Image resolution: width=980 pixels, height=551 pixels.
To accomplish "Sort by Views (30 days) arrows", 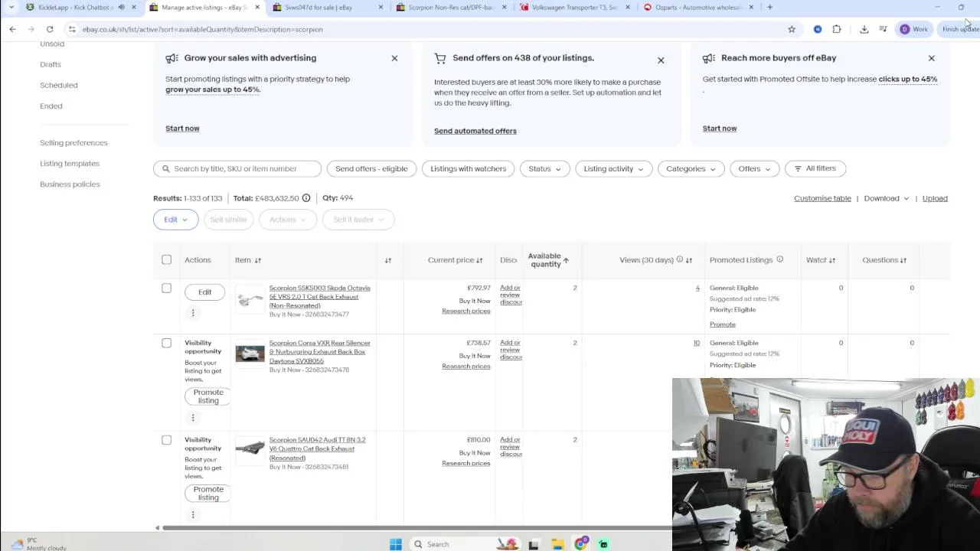I will 689,260.
